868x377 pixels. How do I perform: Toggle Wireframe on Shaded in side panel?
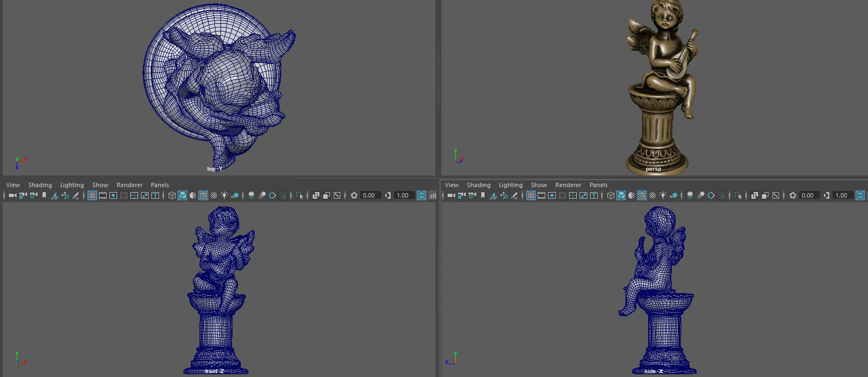[x=642, y=195]
